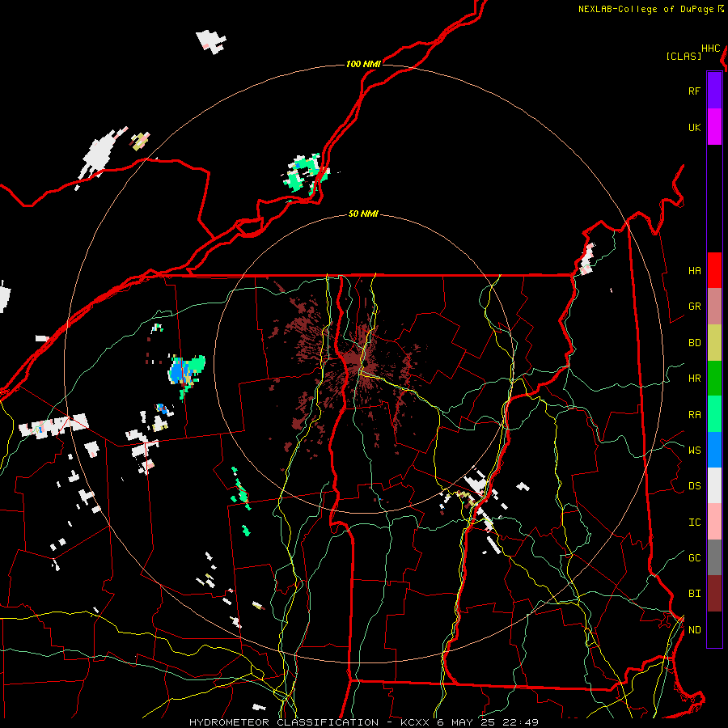
Task: Click the UK legend label
Action: (x=694, y=127)
